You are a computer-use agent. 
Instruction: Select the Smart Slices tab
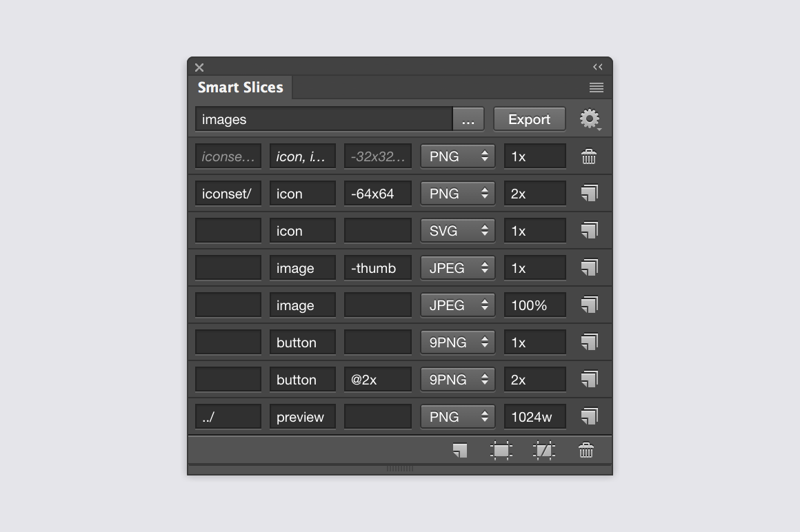coord(240,88)
